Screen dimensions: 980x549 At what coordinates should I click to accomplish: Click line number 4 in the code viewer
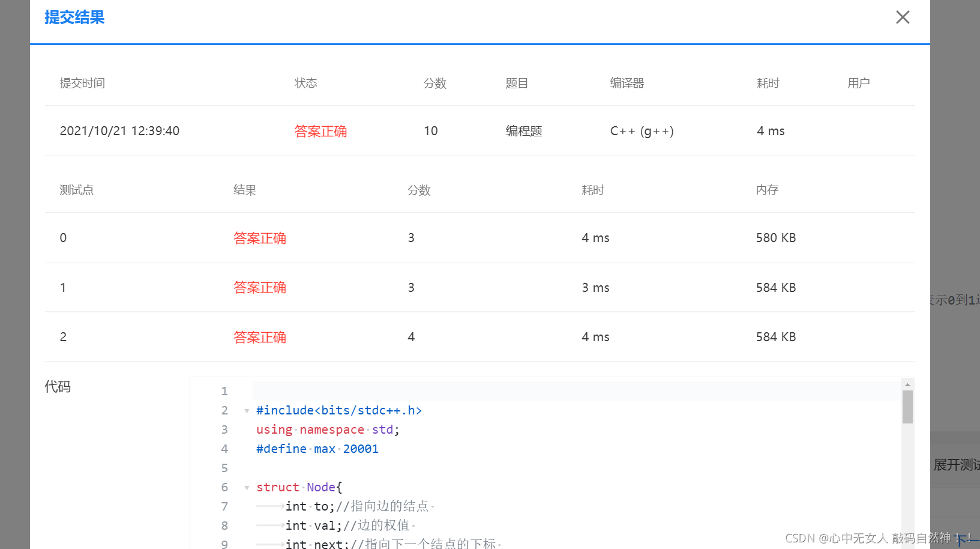coord(224,449)
